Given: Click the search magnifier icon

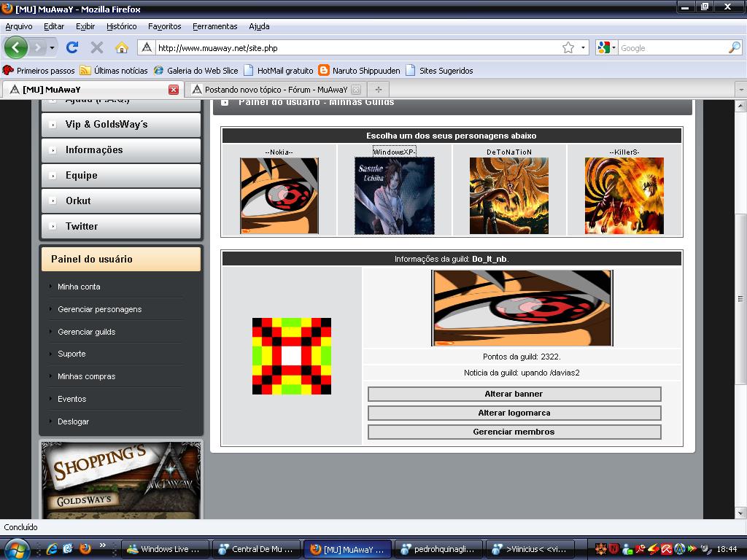Looking at the screenshot, I should tap(734, 47).
